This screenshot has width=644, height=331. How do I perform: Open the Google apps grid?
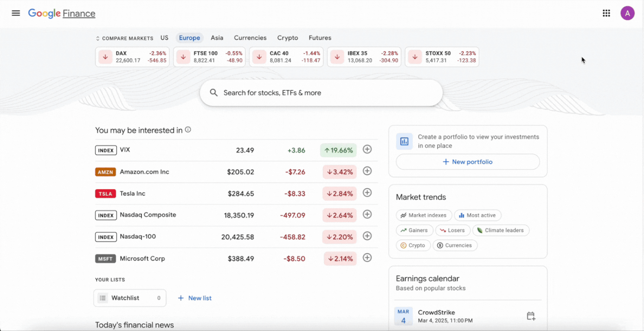tap(606, 13)
